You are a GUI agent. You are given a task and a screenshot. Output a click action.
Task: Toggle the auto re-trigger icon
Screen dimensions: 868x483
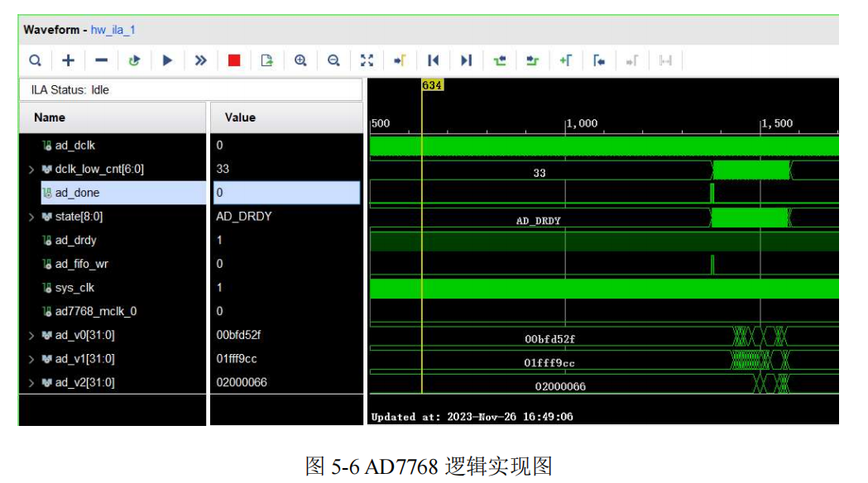134,60
